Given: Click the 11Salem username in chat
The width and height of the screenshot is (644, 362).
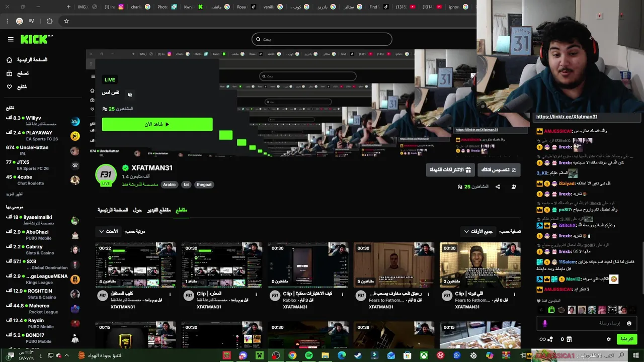Looking at the screenshot, I should pos(567,262).
